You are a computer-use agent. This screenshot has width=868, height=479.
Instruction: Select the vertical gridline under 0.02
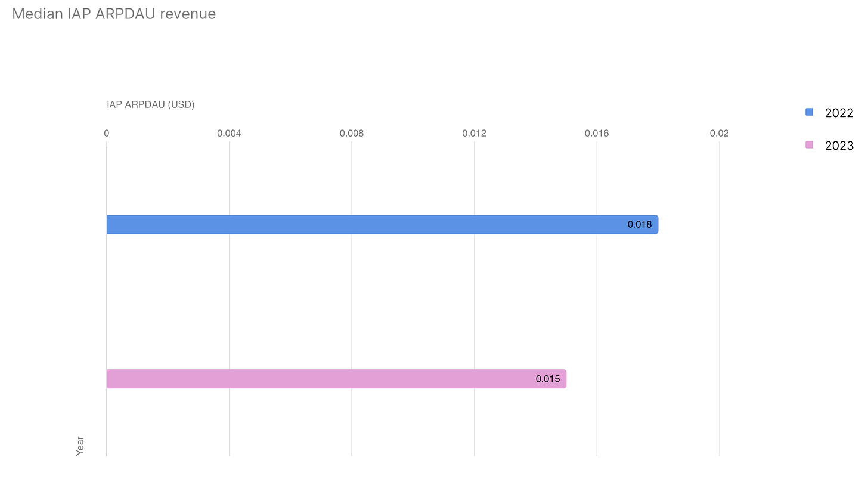pos(720,298)
